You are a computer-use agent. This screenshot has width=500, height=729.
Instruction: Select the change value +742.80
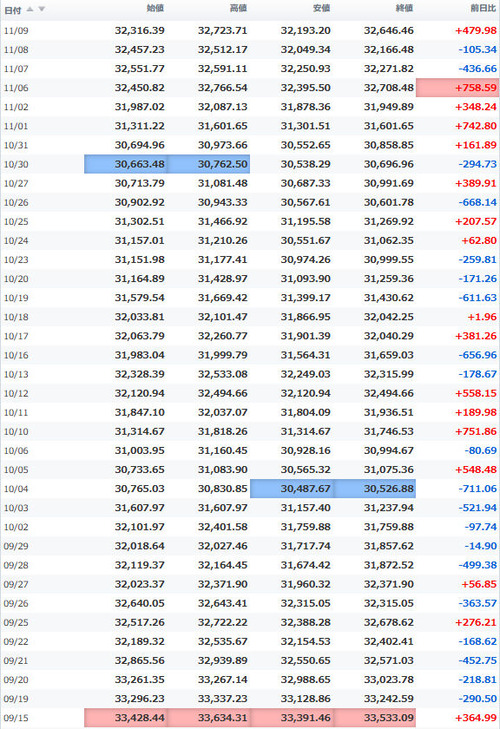click(x=476, y=126)
